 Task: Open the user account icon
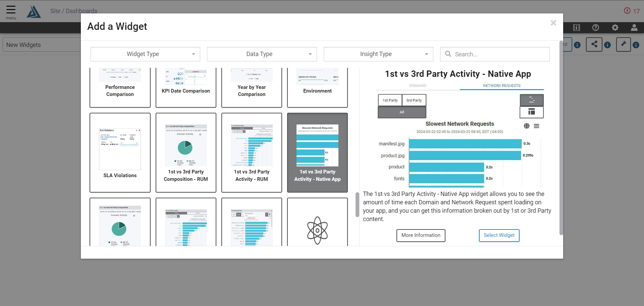tap(634, 28)
